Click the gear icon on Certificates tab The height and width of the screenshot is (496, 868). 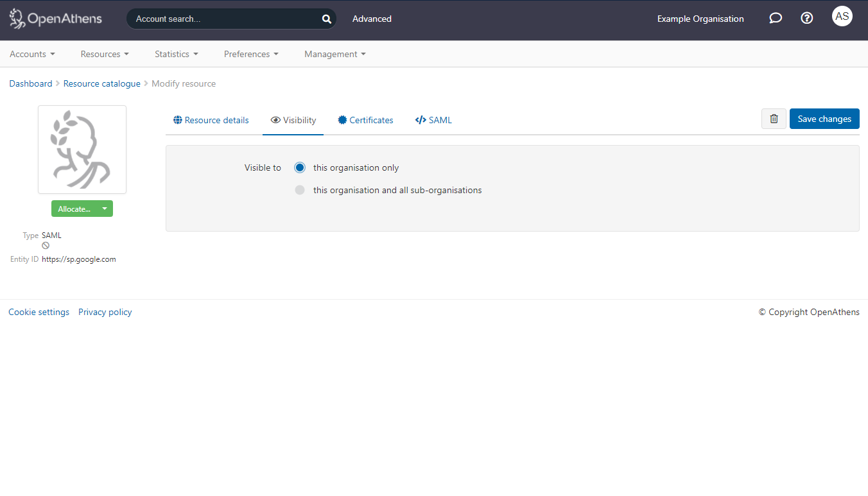click(342, 120)
